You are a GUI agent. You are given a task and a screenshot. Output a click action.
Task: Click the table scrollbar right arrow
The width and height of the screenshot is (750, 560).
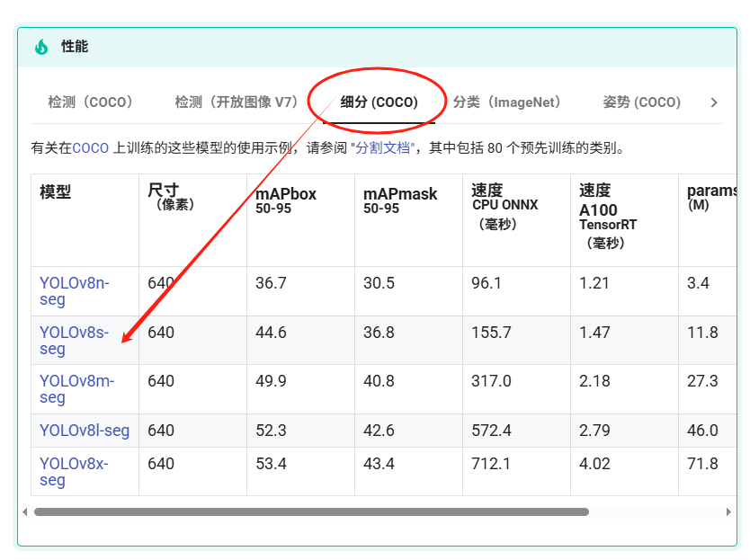click(728, 511)
